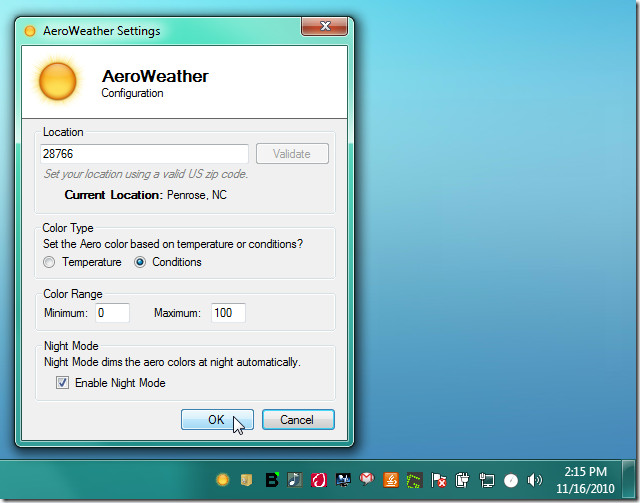Click the OK button
The height and width of the screenshot is (503, 640).
click(x=217, y=420)
